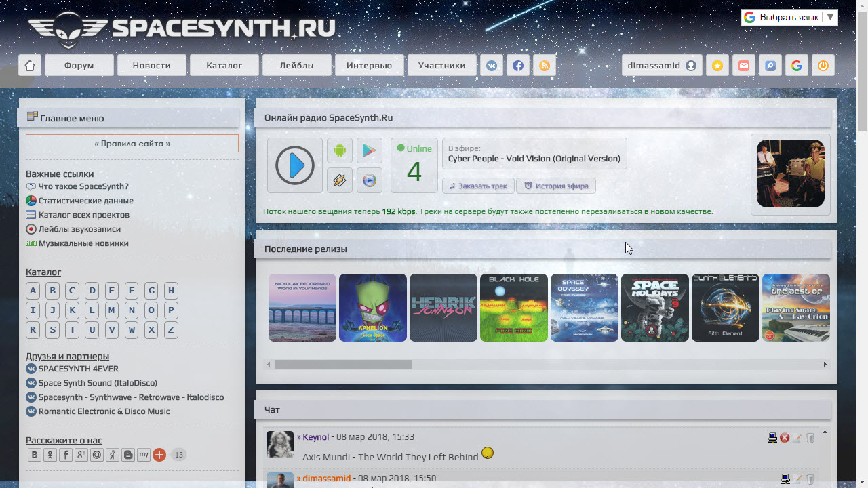Viewport: 868px width, 488px height.
Task: Click the Google icon in top bar
Action: 797,66
